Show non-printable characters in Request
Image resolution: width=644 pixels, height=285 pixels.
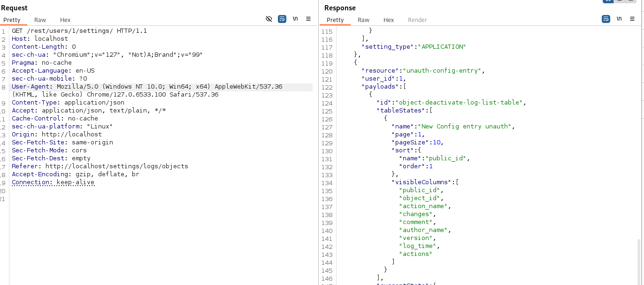(295, 19)
